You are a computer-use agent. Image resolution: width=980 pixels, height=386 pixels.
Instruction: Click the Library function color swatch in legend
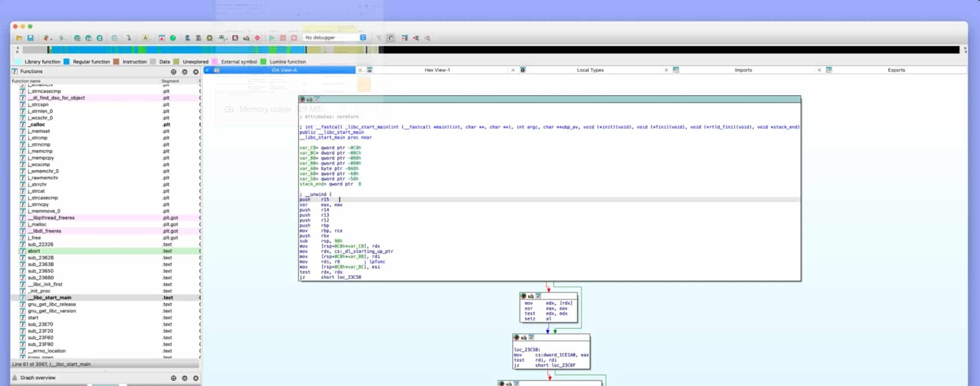point(19,61)
